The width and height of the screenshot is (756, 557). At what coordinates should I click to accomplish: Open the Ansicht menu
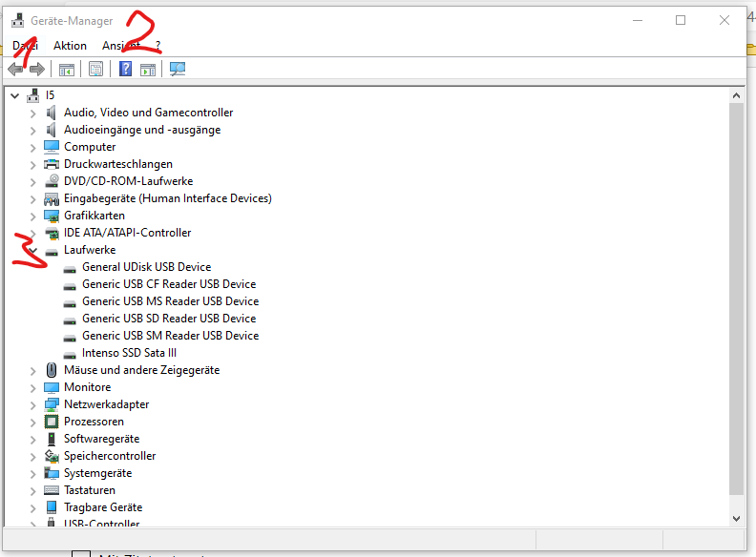point(121,46)
